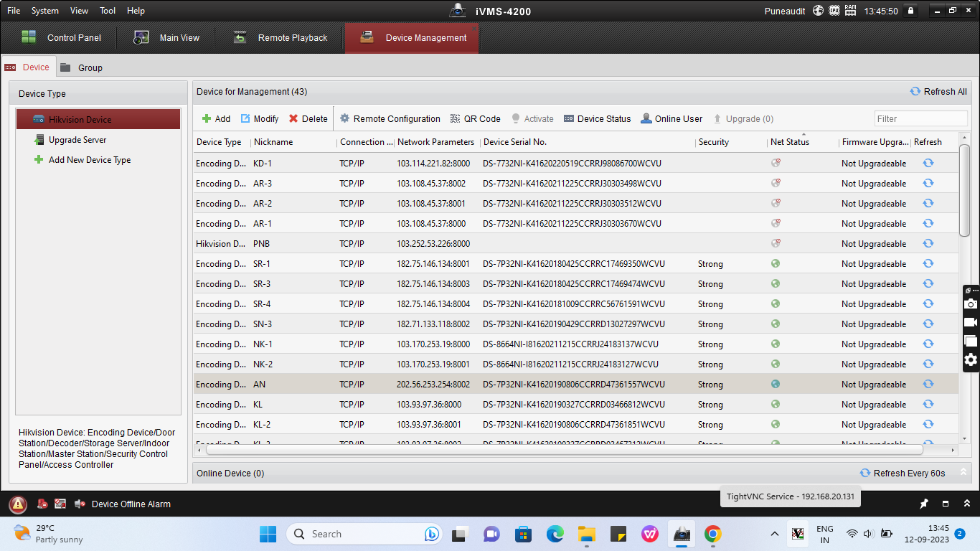980x551 pixels.
Task: Refresh the PNB device row
Action: coord(928,243)
